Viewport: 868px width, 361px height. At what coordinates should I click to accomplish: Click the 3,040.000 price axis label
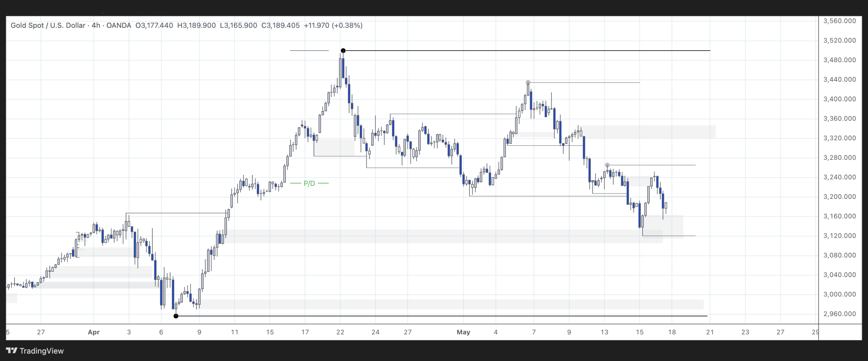(x=840, y=275)
